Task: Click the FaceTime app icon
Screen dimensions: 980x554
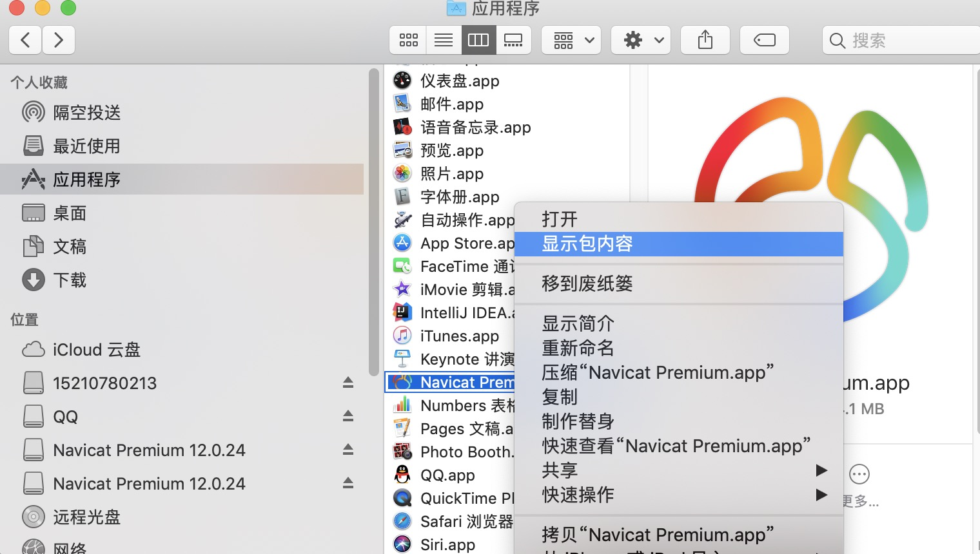Action: click(x=402, y=266)
